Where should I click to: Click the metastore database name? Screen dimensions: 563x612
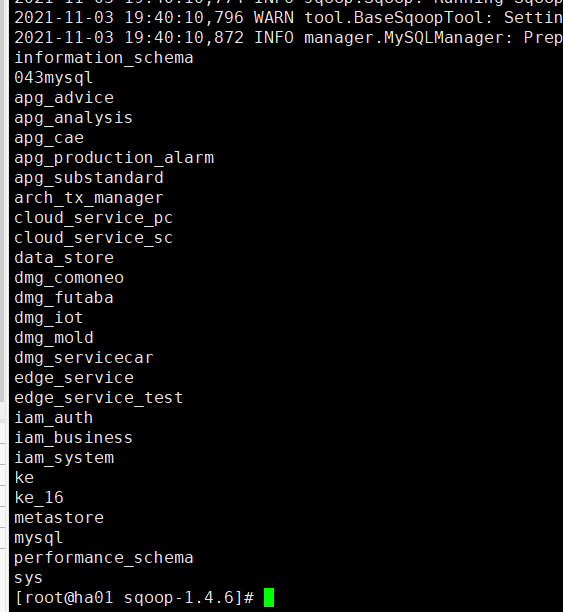(59, 518)
